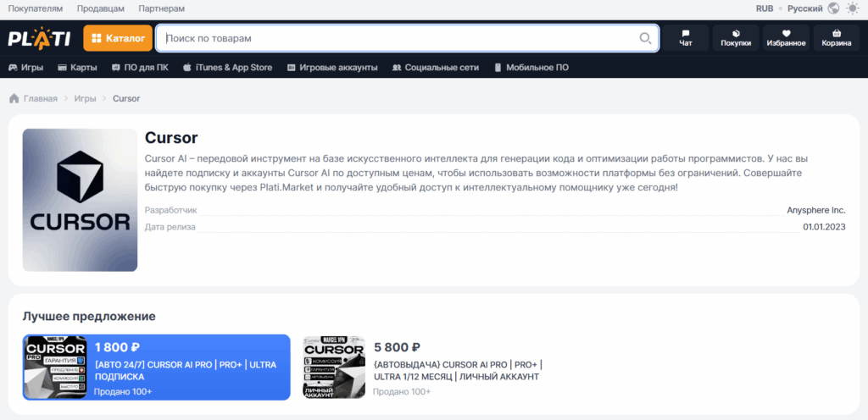The image size is (868, 420).
Task: Open the [АВТО 24/7] CURSOR AI PRO offer
Action: point(186,371)
